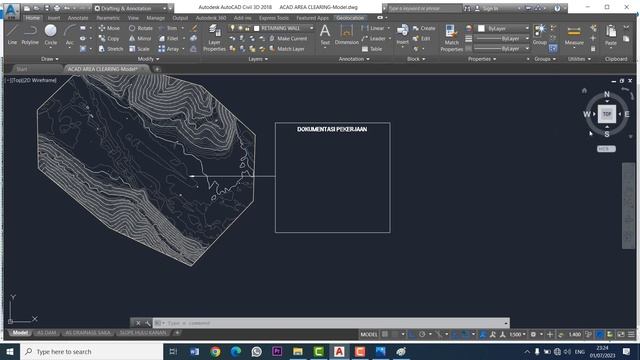Toggle MODEL space in status bar

369,334
